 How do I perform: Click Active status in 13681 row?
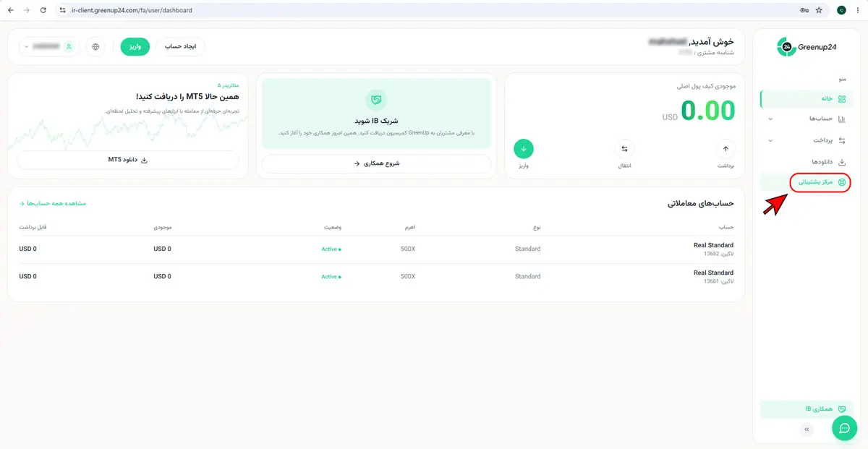click(x=331, y=276)
